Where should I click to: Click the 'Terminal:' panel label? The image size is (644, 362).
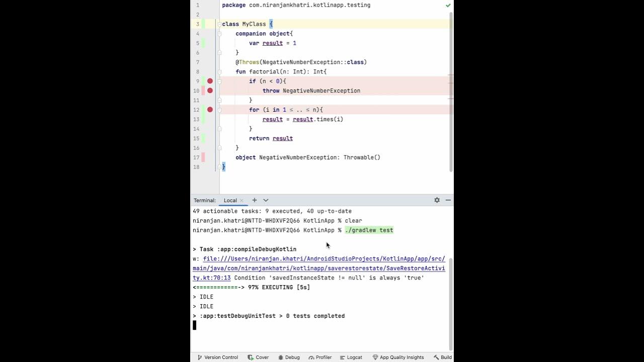tap(205, 200)
